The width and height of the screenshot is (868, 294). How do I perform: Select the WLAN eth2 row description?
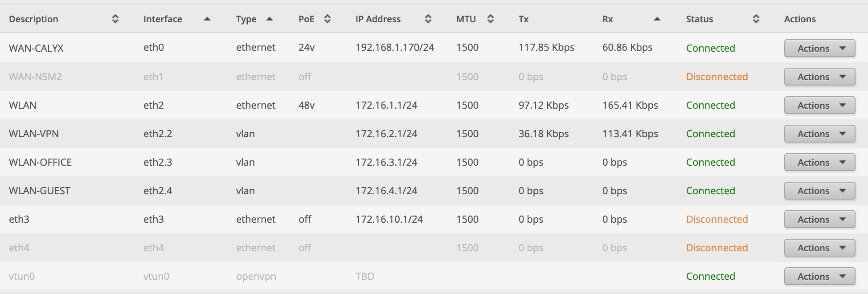(23, 105)
